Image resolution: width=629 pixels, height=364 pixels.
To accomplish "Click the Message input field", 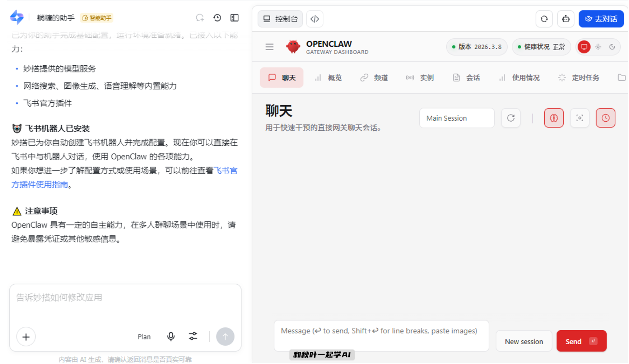I will tap(381, 336).
